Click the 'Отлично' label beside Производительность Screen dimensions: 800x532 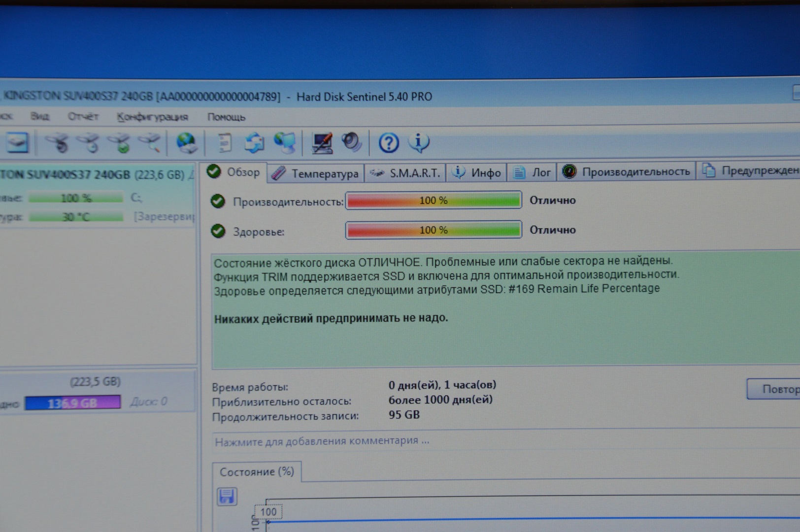tap(552, 200)
